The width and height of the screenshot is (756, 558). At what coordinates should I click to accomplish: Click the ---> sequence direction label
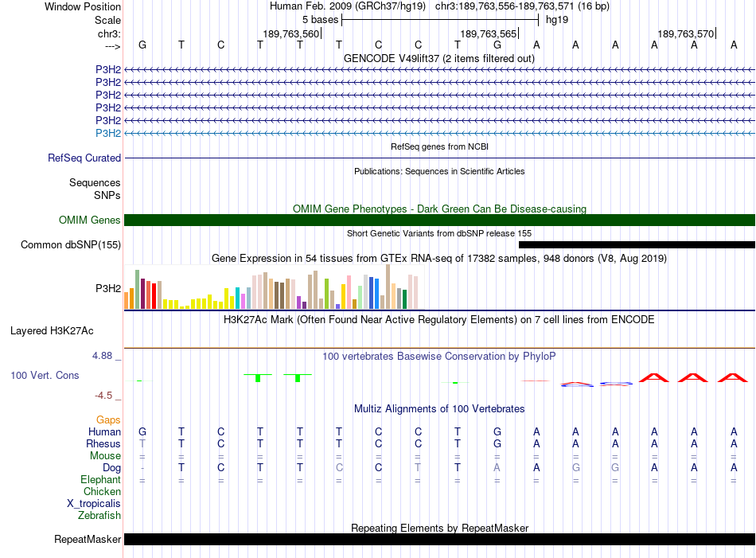coord(112,46)
